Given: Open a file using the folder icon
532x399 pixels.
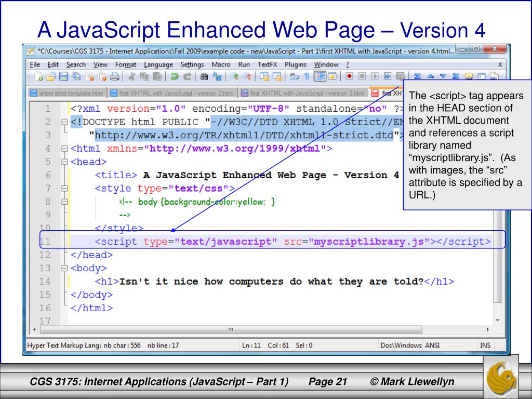Looking at the screenshot, I should 51,77.
